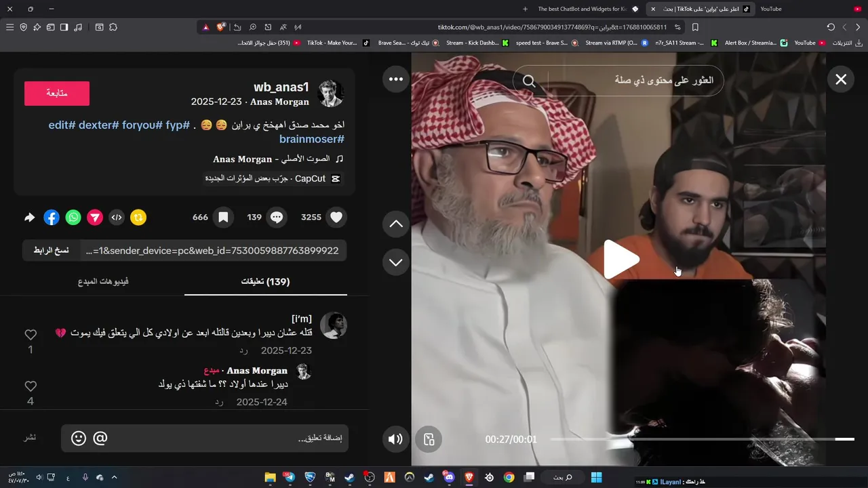Switch to the فيديوهات المبدع creator videos tab

(103, 281)
